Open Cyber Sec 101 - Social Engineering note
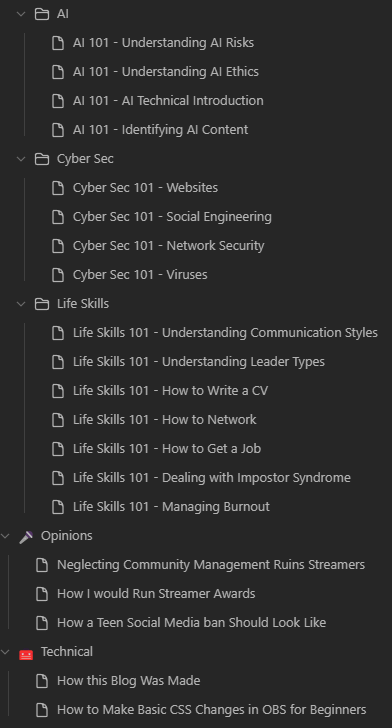 [172, 217]
